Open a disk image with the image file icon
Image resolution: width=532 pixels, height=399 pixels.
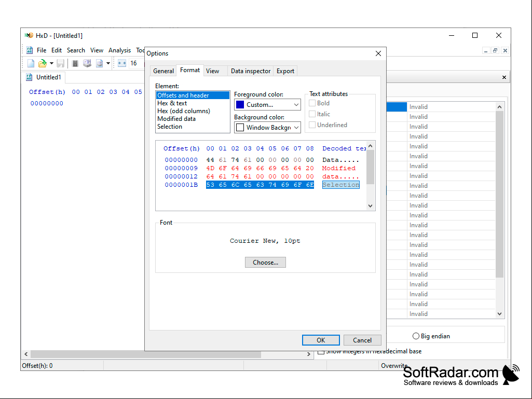coord(100,63)
